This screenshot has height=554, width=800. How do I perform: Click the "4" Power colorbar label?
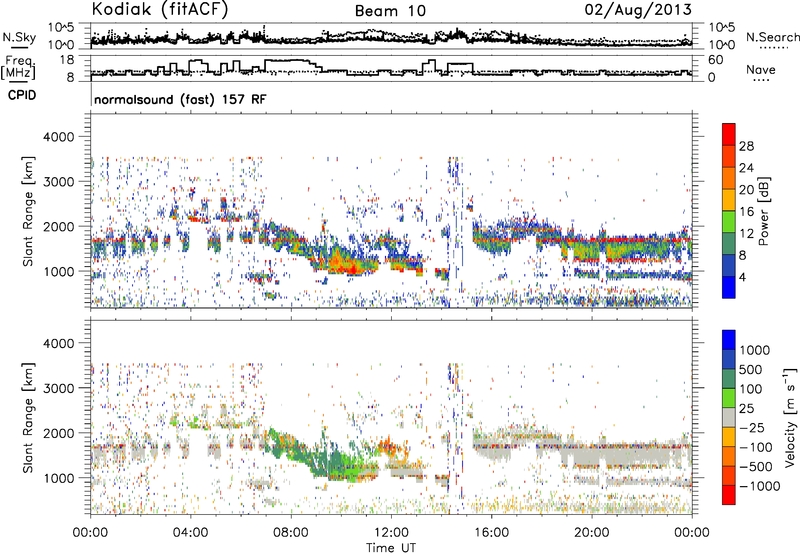point(742,277)
